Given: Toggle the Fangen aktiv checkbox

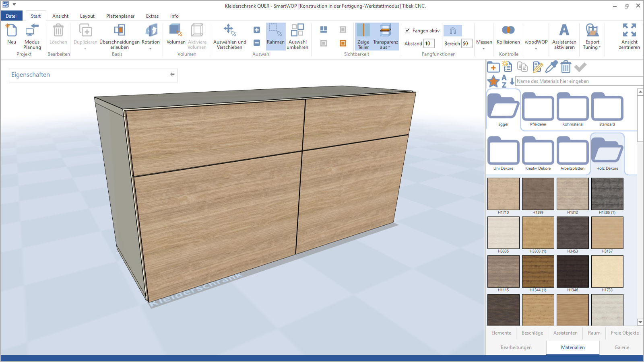Looking at the screenshot, I should (x=407, y=31).
